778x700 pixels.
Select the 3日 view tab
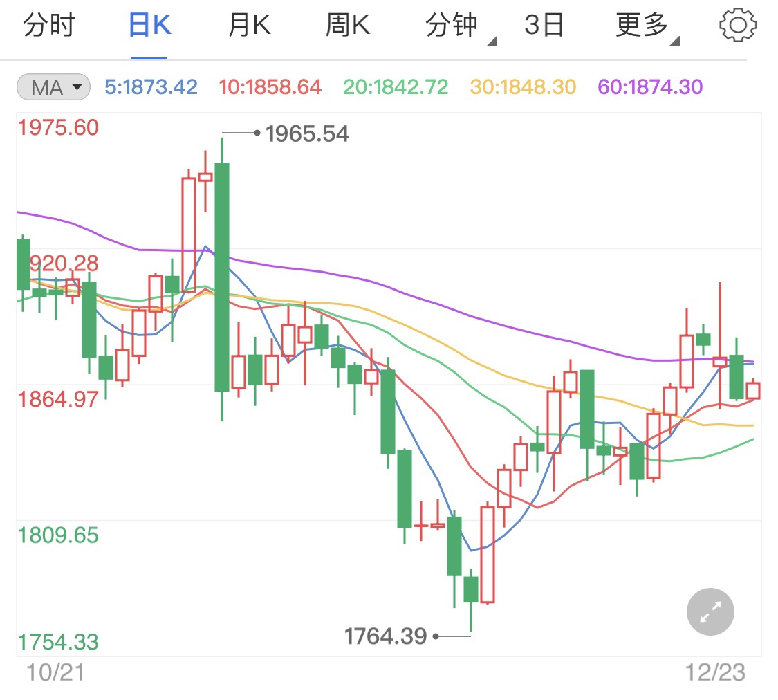[544, 26]
